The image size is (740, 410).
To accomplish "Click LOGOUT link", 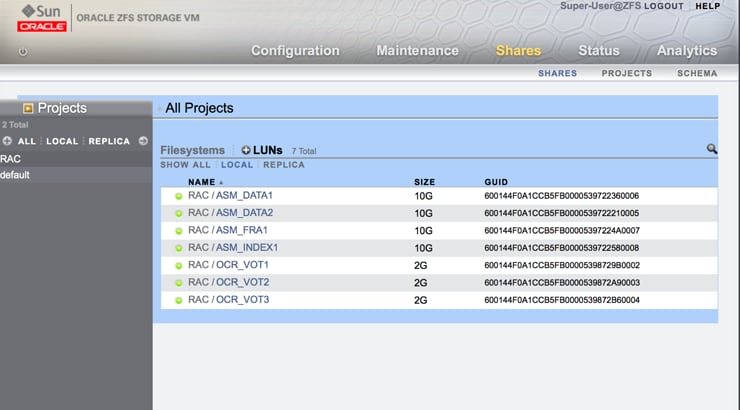I will (664, 6).
